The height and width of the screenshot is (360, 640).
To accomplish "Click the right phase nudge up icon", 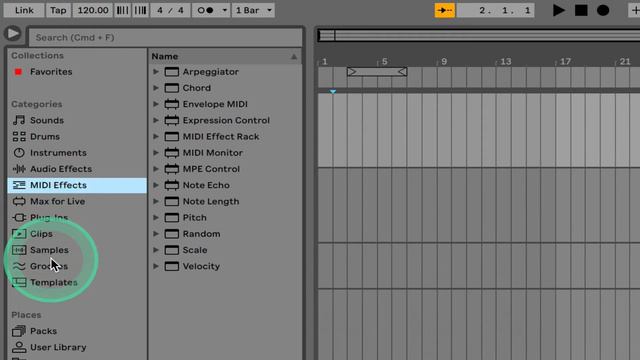I will click(x=140, y=10).
